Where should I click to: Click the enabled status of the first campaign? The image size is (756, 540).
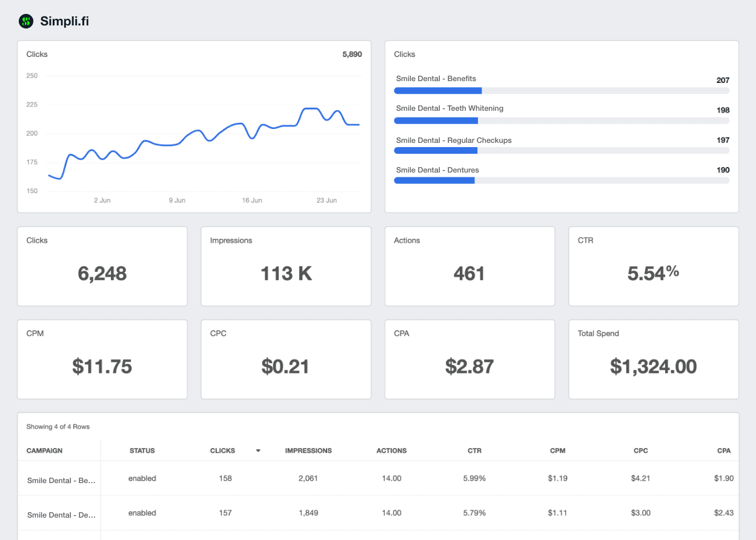point(142,478)
